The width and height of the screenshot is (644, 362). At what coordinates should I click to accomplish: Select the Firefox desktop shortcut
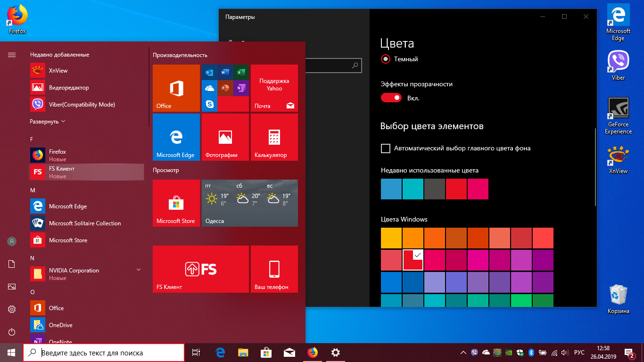(17, 19)
